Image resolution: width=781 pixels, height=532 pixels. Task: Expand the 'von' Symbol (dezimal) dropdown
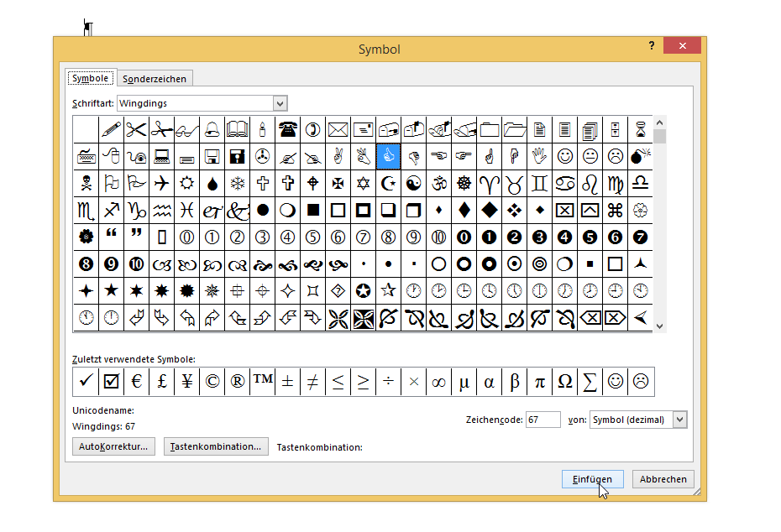pos(679,420)
